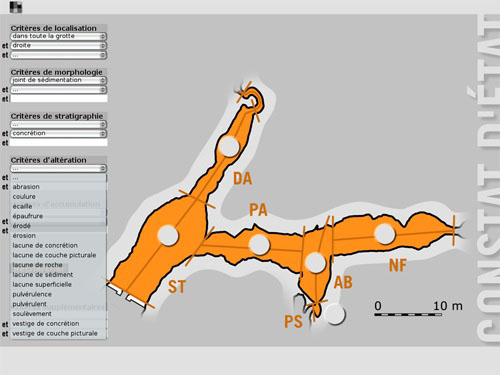Click the 'Critères de morphologie' heading

click(57, 72)
